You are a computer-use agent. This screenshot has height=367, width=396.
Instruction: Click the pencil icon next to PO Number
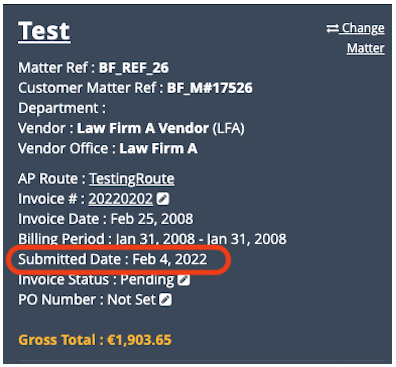(165, 300)
